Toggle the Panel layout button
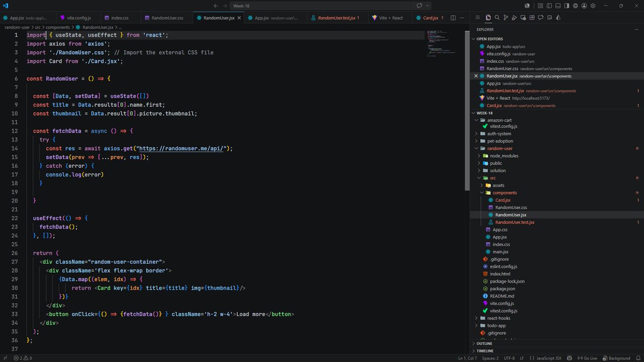Image resolution: width=644 pixels, height=362 pixels. 558,5
